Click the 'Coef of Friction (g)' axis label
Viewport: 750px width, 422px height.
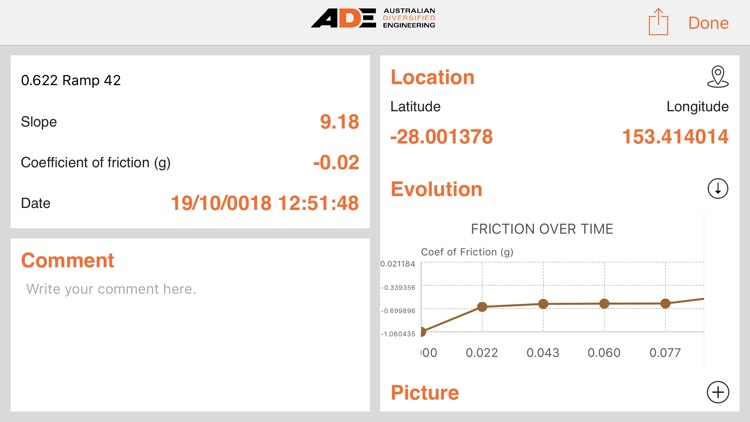click(467, 252)
